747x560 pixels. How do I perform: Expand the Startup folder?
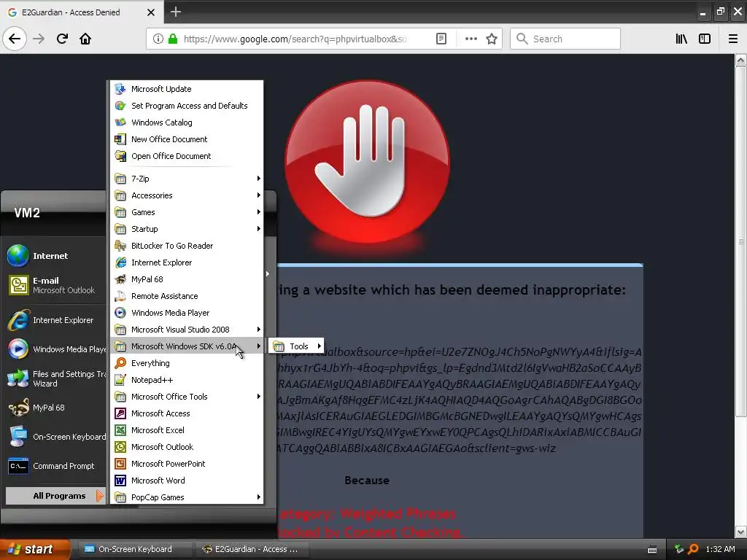pos(186,228)
